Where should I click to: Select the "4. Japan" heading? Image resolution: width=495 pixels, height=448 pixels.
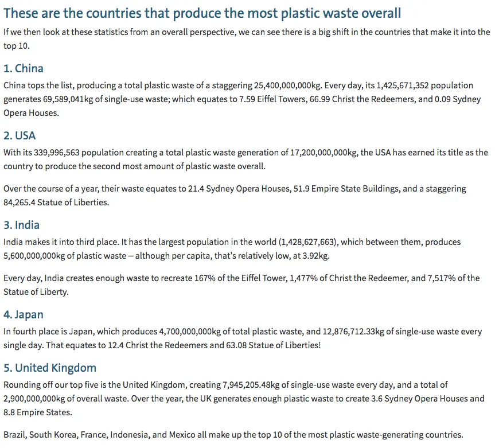(24, 315)
